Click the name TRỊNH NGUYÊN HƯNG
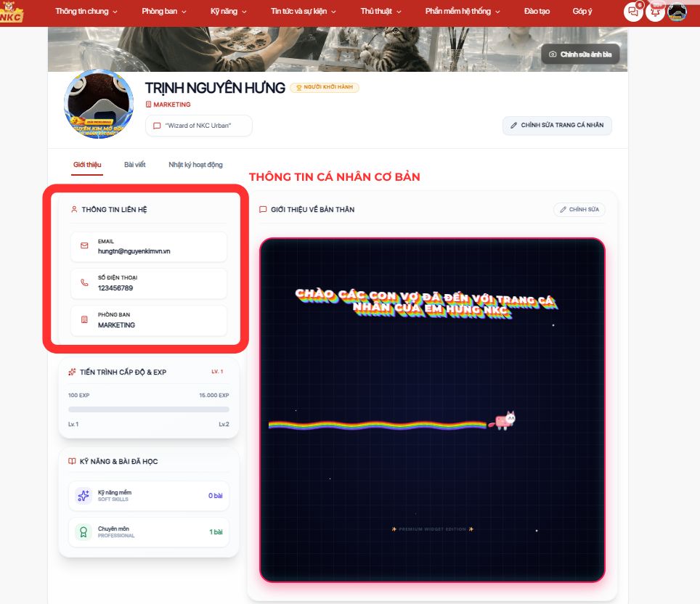 (215, 88)
